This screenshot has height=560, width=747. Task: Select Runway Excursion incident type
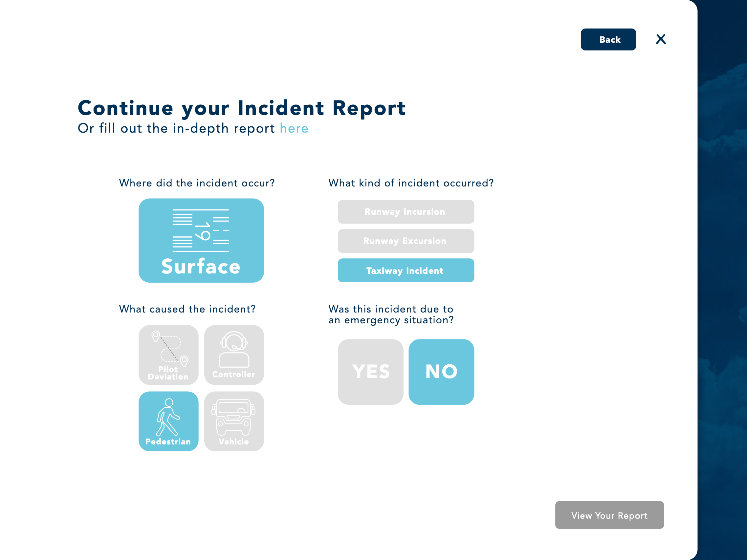pyautogui.click(x=406, y=241)
